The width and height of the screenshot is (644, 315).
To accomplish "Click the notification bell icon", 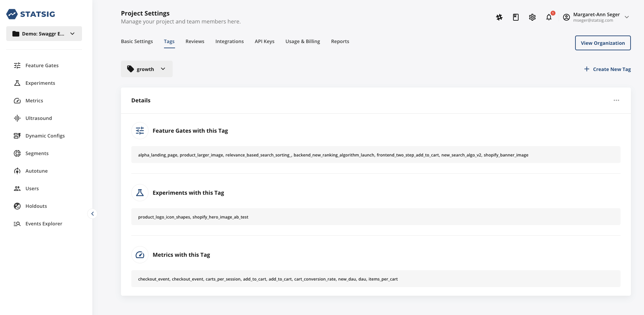I will click(549, 17).
